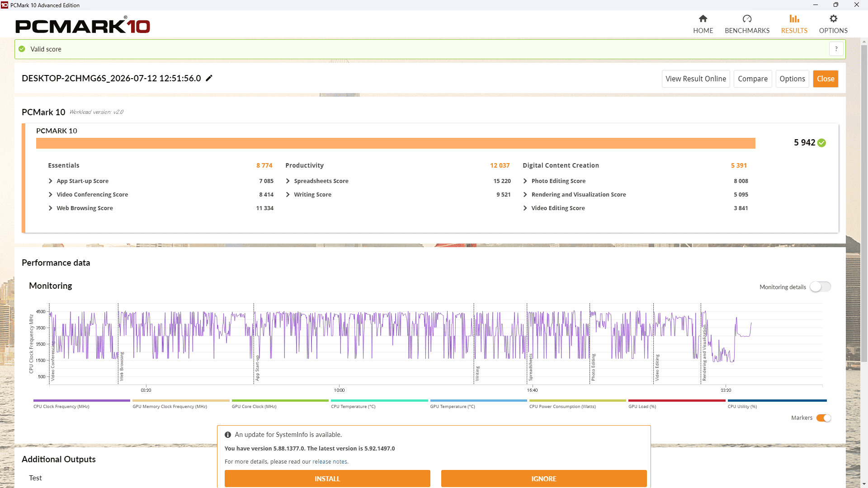Open the release notes link

[330, 461]
